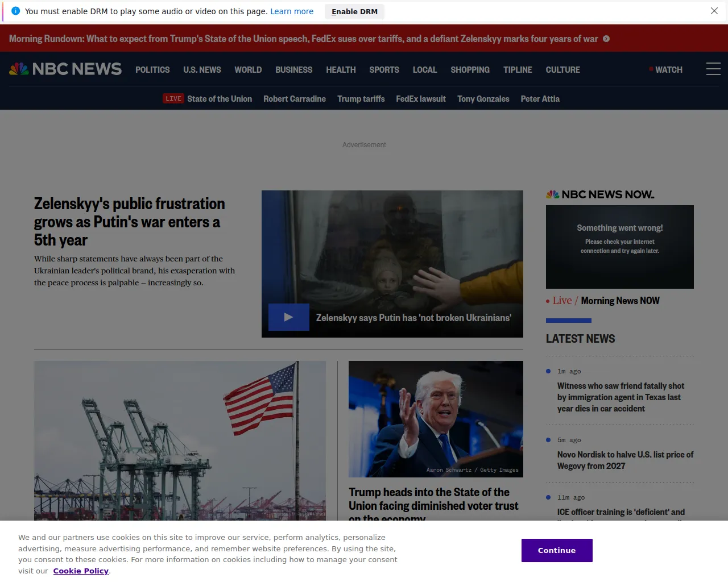This screenshot has width=728, height=582.
Task: Open the Politics section
Action: [x=152, y=70]
